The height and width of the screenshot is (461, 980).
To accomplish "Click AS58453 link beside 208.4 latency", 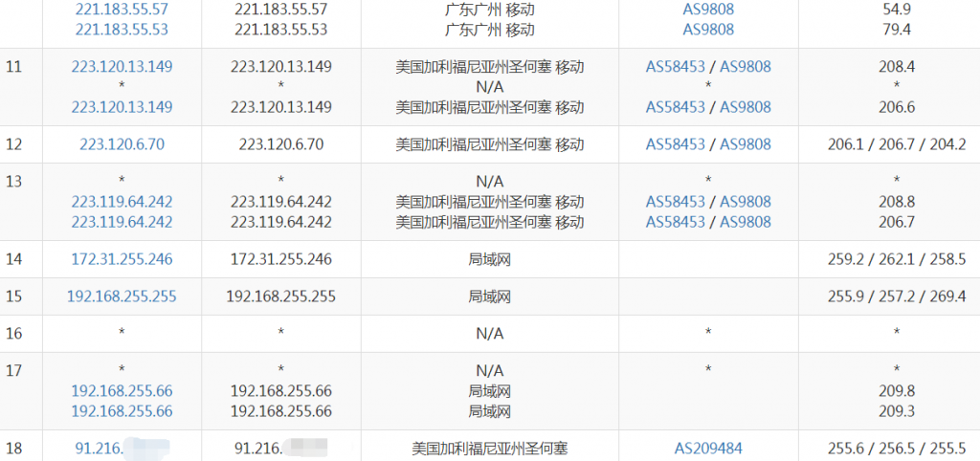I will (x=675, y=67).
